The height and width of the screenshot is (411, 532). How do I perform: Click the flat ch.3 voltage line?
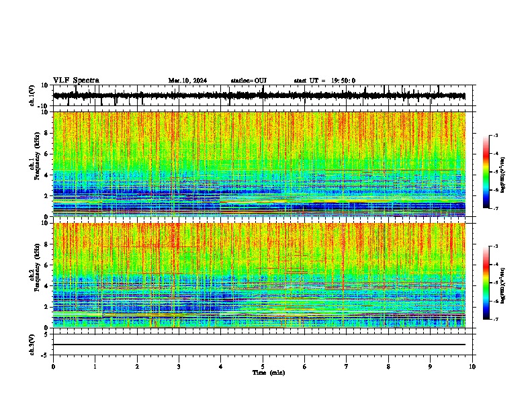click(x=259, y=345)
